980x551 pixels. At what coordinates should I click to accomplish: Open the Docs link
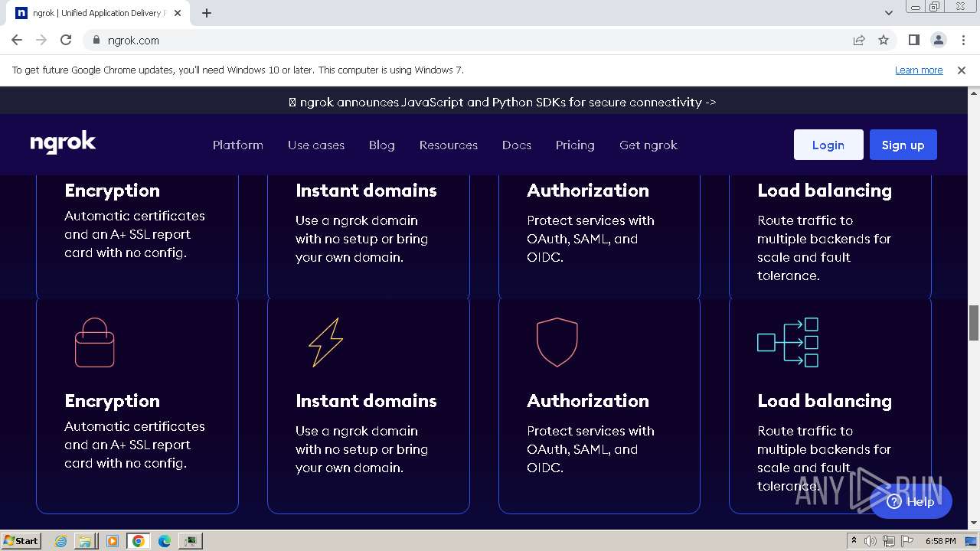517,145
